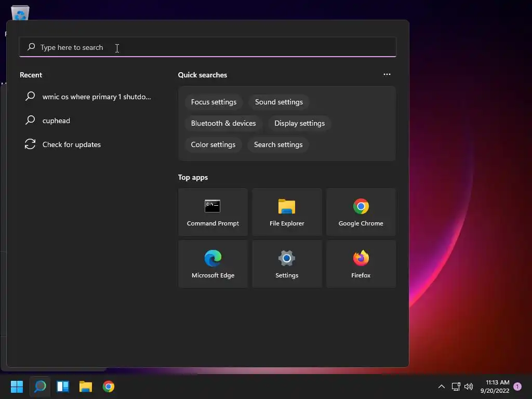This screenshot has width=532, height=399.
Task: Click the refresh icon beside Check for updates
Action: (30, 144)
